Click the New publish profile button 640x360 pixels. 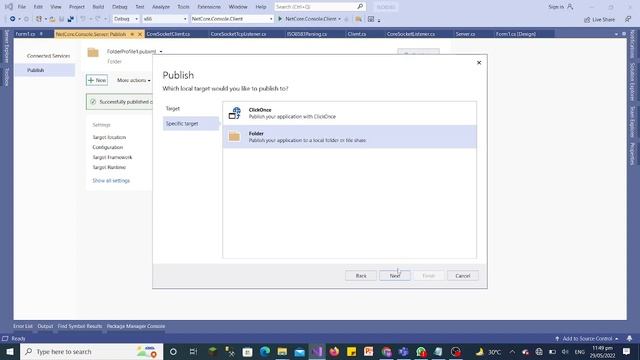(97, 80)
